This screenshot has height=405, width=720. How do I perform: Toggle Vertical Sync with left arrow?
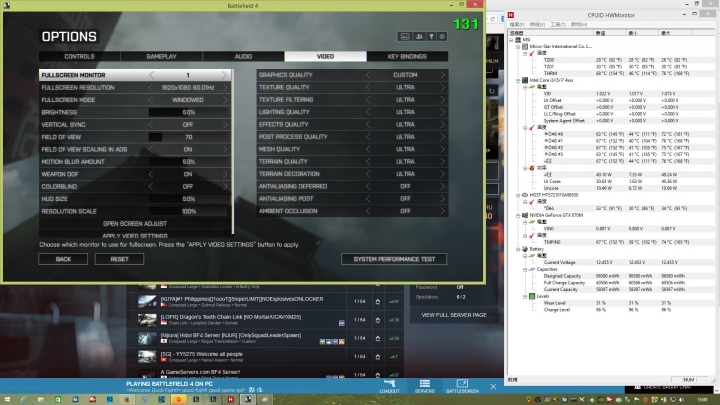[x=151, y=124]
